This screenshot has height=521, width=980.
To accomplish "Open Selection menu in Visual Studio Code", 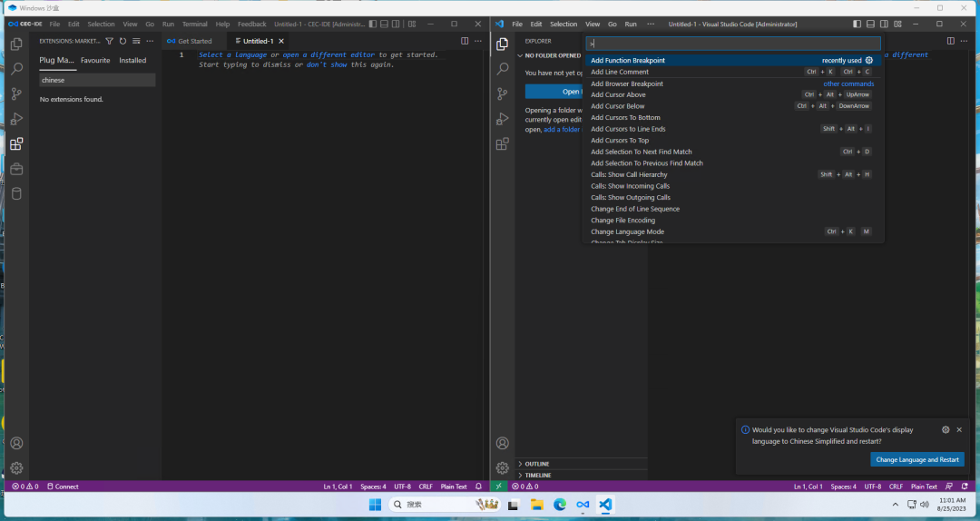I will pos(563,24).
